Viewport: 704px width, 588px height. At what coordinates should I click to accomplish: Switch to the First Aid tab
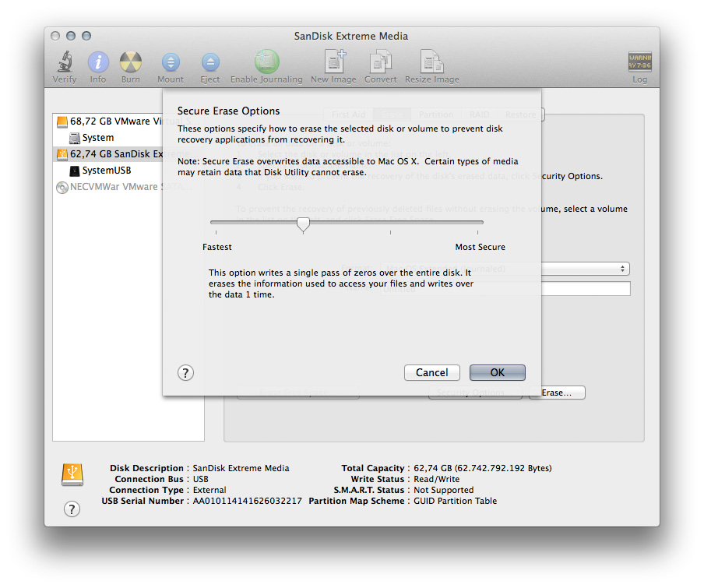coord(348,115)
